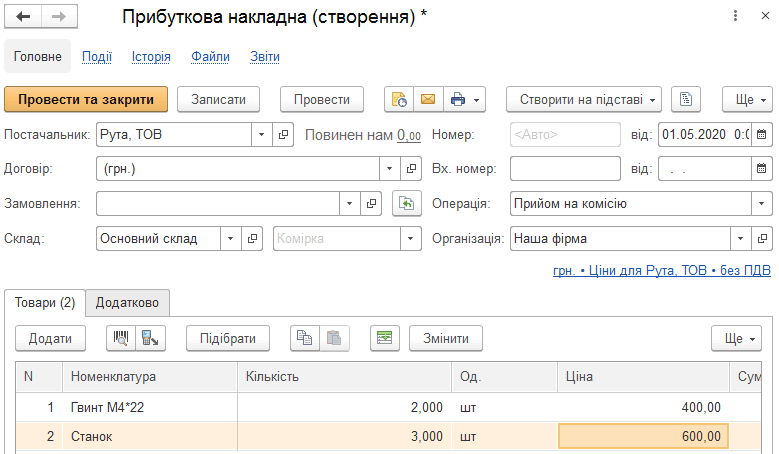
Task: Click the Провести button
Action: coord(322,99)
